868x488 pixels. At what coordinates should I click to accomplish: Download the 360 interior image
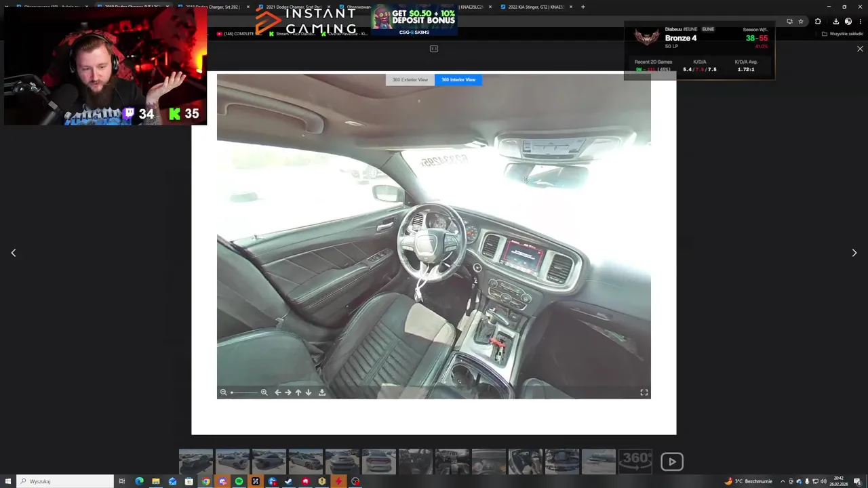(322, 392)
